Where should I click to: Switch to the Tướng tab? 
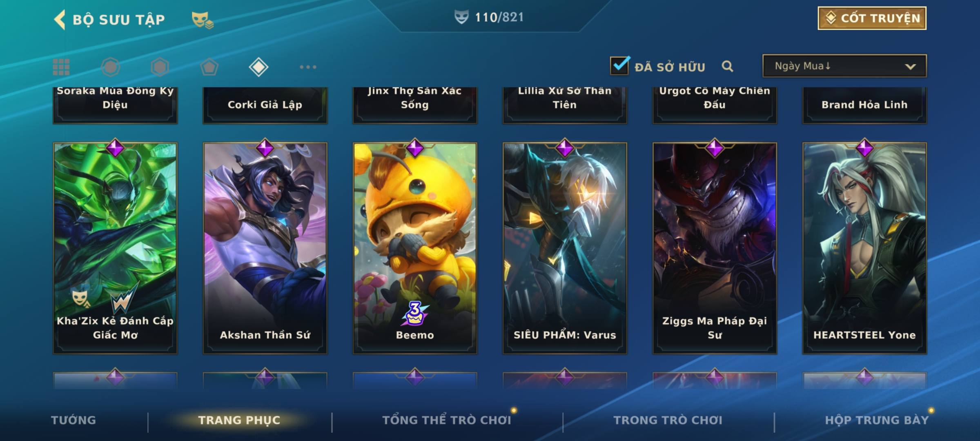[x=73, y=420]
